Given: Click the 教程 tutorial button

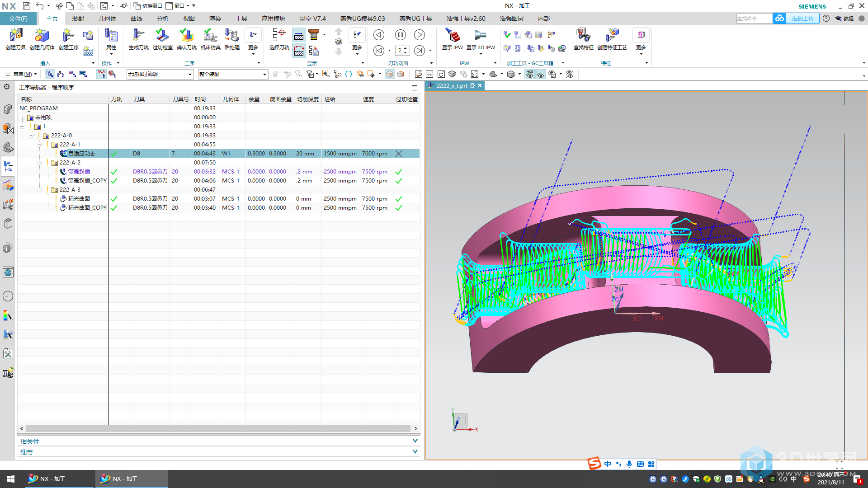Looking at the screenshot, I should [844, 19].
